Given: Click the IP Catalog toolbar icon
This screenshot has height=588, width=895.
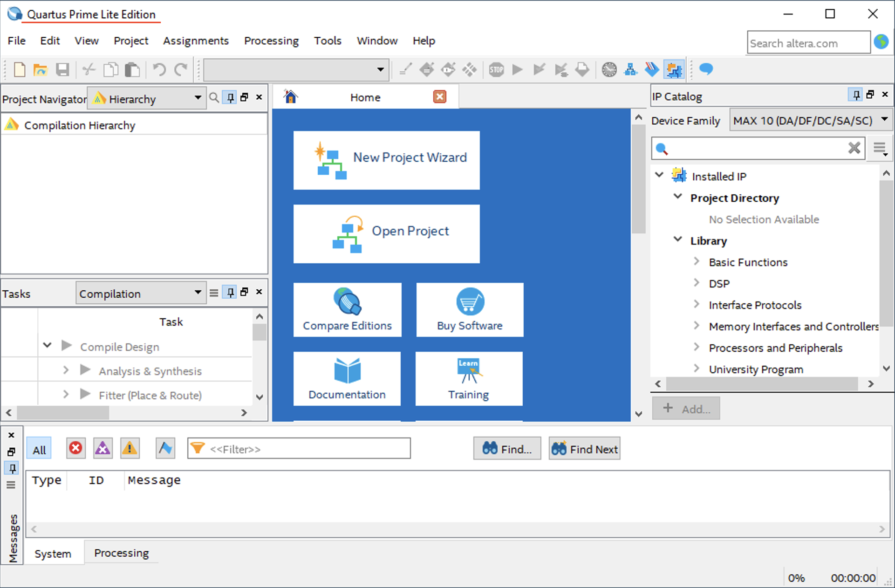Looking at the screenshot, I should click(x=674, y=70).
